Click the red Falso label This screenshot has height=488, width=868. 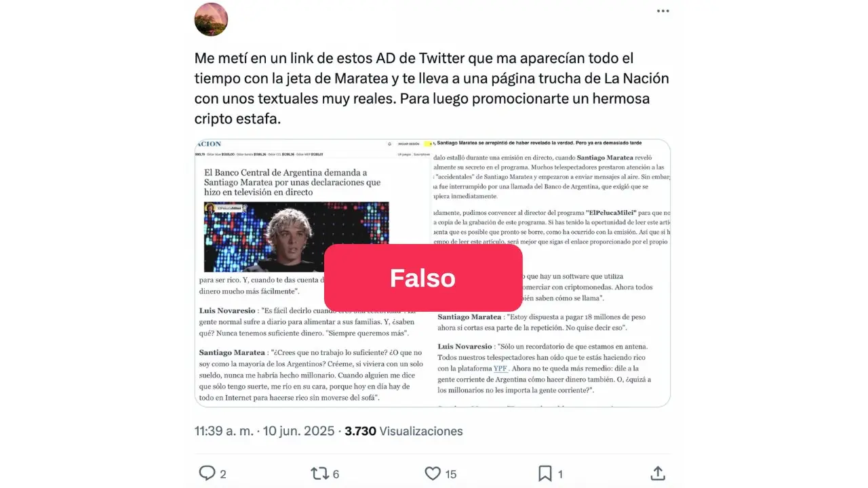pyautogui.click(x=423, y=278)
